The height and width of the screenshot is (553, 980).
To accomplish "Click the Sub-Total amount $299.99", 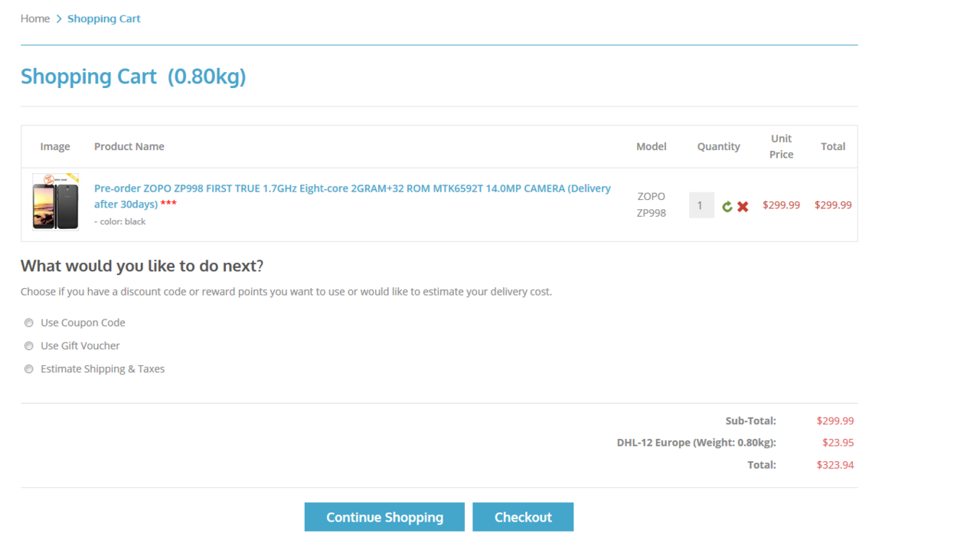I will (x=835, y=420).
